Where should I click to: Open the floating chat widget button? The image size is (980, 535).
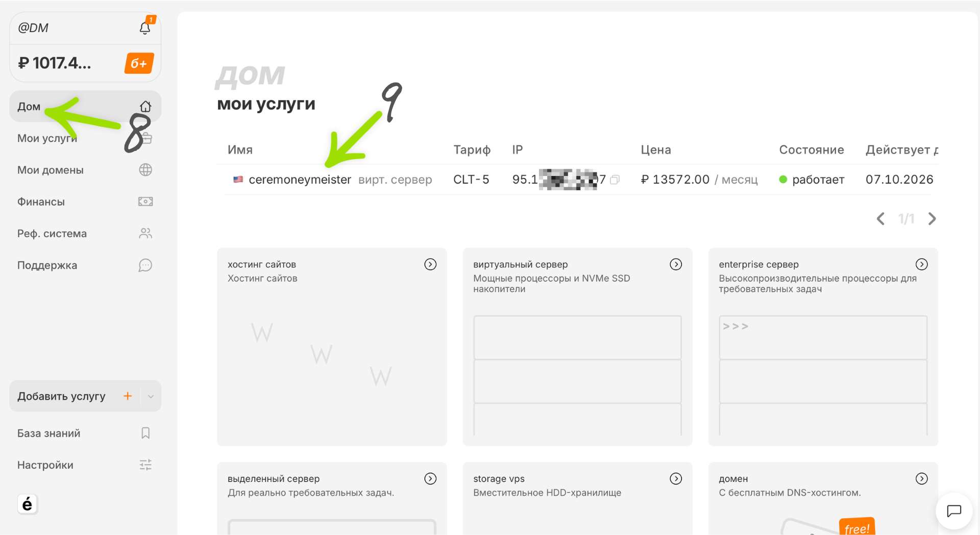pyautogui.click(x=953, y=511)
